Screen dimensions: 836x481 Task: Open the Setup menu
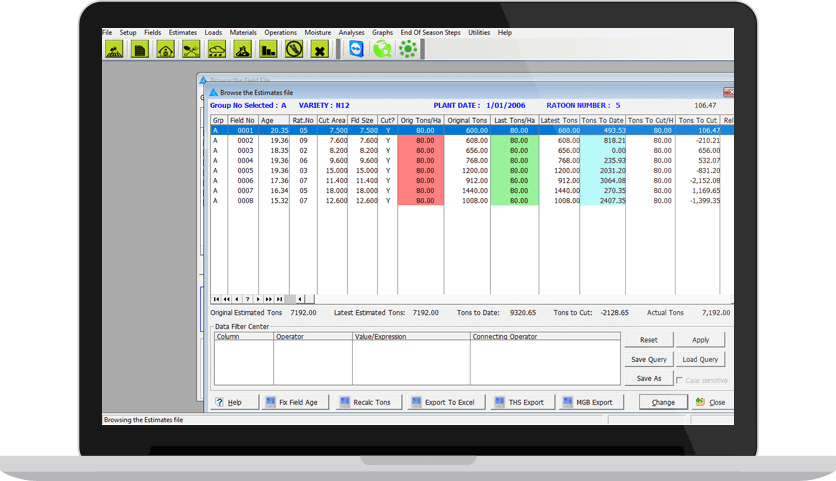click(x=128, y=33)
